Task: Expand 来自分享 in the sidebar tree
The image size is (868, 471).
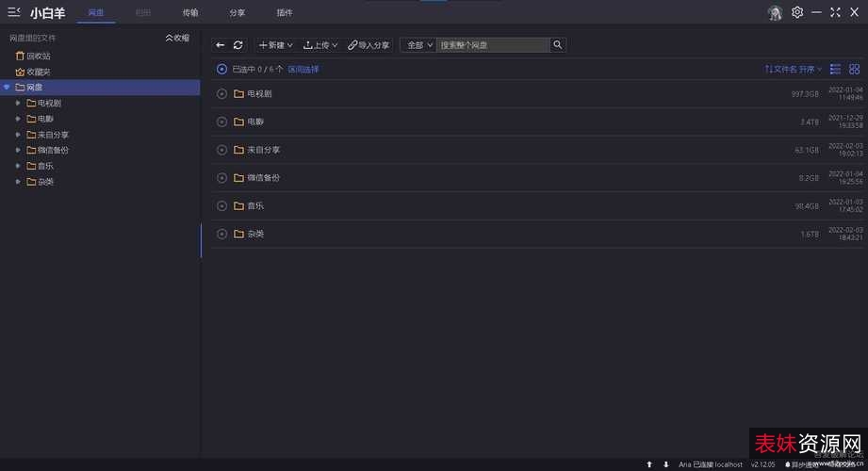Action: pos(18,135)
